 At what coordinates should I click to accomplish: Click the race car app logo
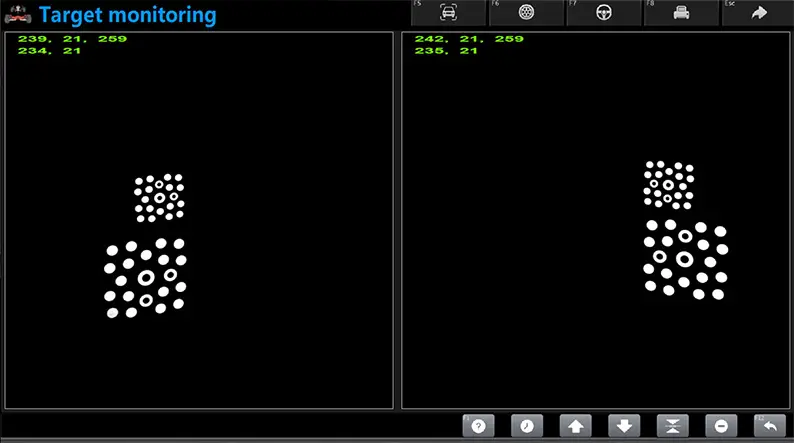pyautogui.click(x=18, y=15)
